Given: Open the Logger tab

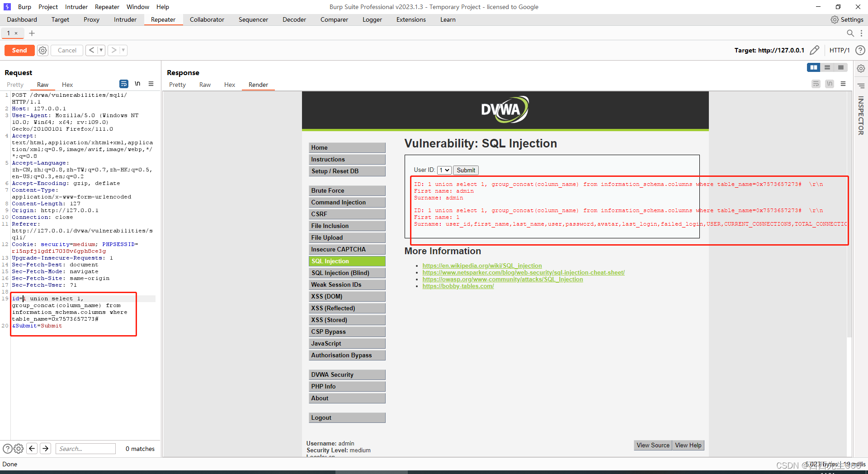Looking at the screenshot, I should [x=372, y=19].
